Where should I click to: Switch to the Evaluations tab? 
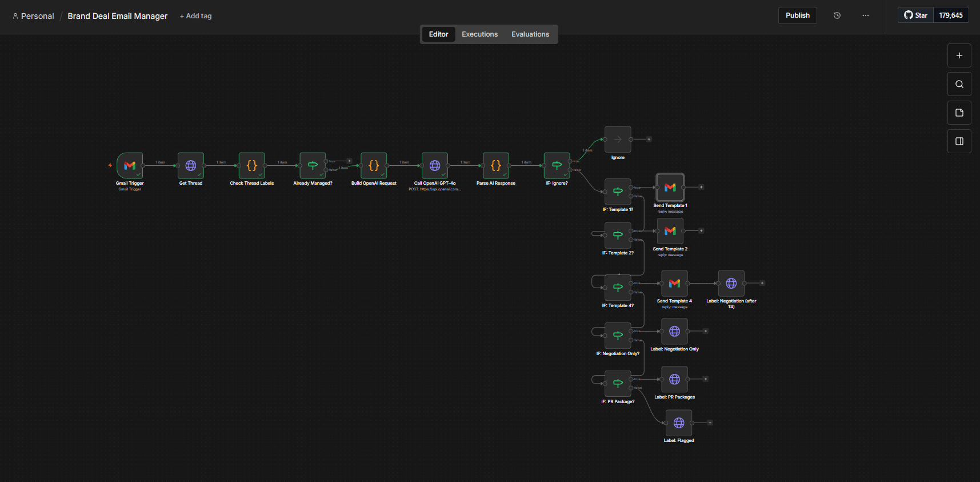coord(530,34)
